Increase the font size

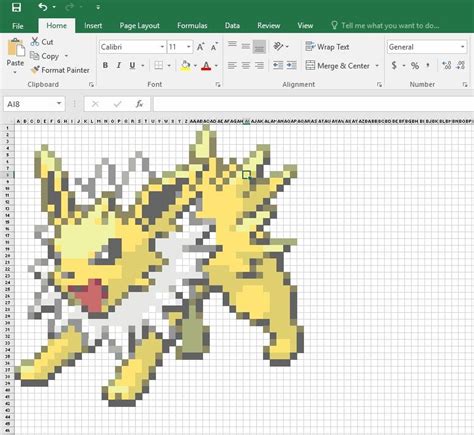(x=200, y=47)
